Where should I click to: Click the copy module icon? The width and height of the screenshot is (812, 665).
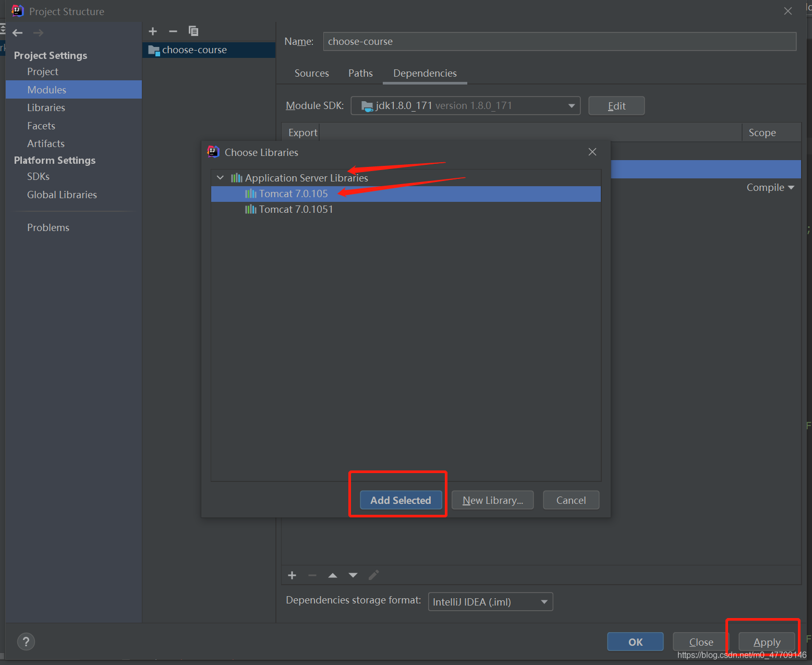click(193, 31)
